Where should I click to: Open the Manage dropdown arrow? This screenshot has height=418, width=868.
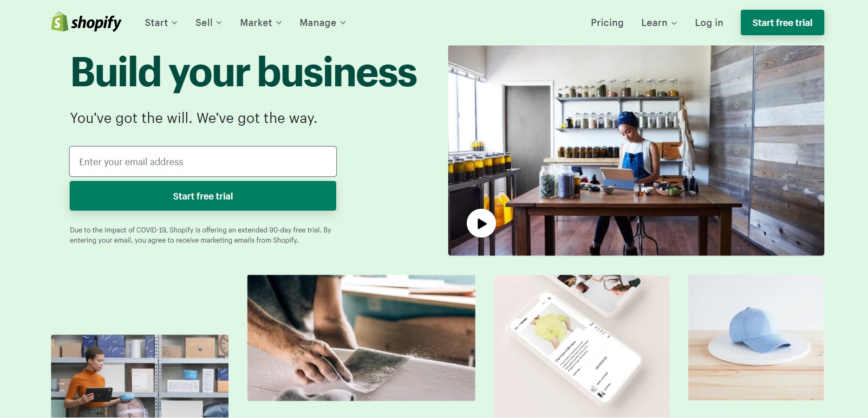(x=343, y=23)
